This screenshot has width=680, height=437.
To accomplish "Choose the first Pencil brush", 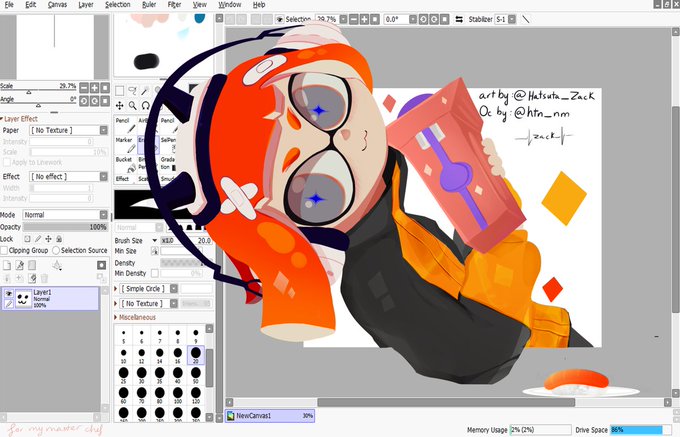I will 125,125.
